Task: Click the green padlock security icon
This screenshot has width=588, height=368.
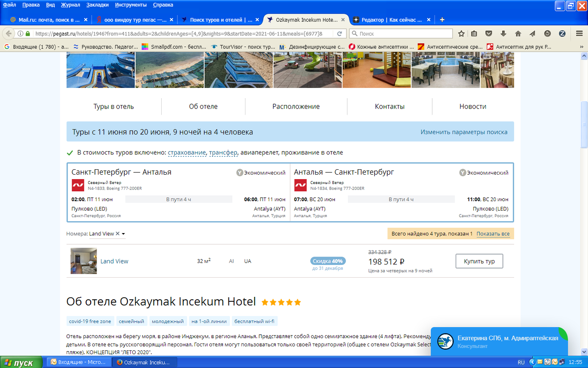Action: 28,34
